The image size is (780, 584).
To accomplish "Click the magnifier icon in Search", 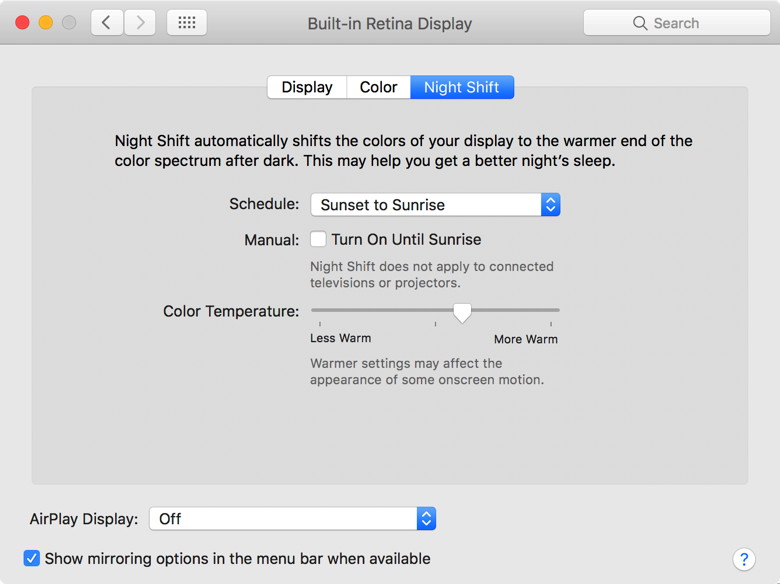I will (640, 23).
